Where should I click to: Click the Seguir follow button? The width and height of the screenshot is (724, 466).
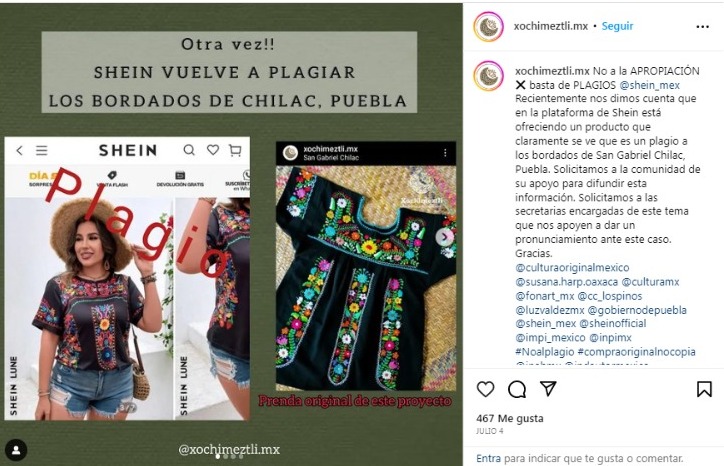(x=617, y=26)
